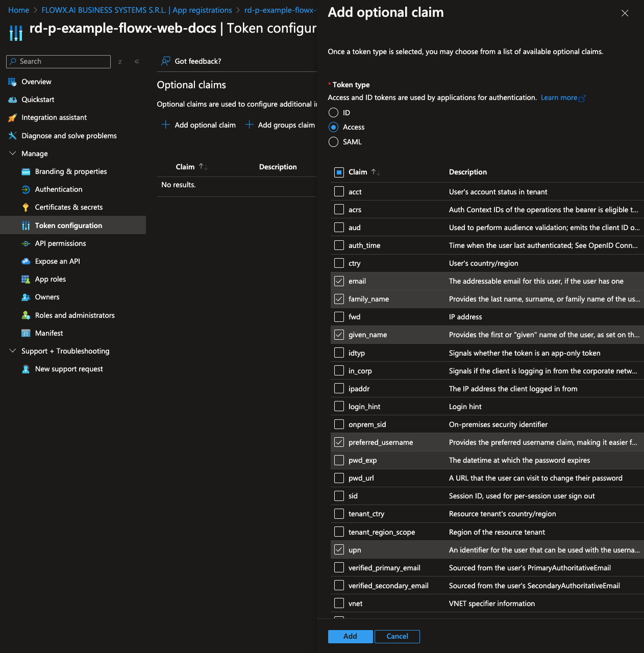Screen dimensions: 644x653
Task: Click the Branding & properties icon
Action: (x=26, y=171)
